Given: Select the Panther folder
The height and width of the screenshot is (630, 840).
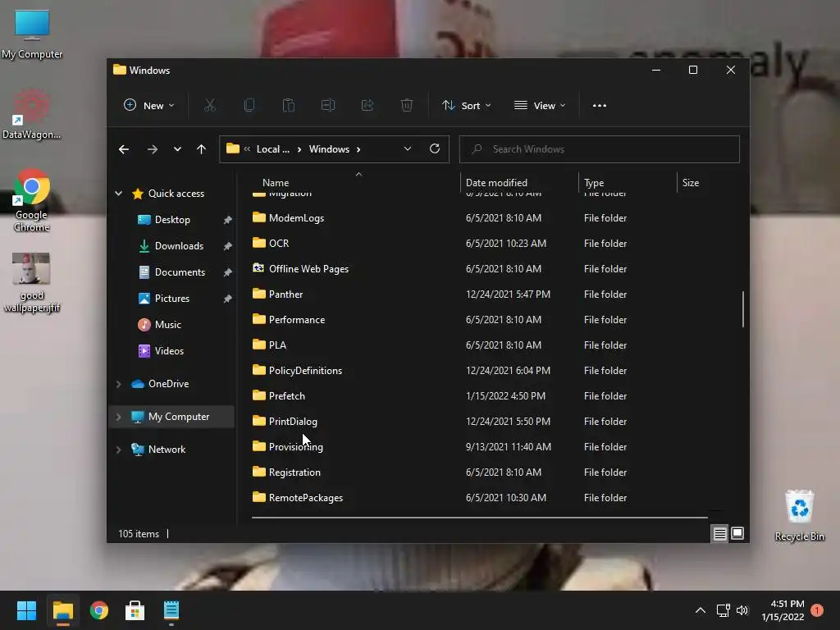Looking at the screenshot, I should pos(285,294).
